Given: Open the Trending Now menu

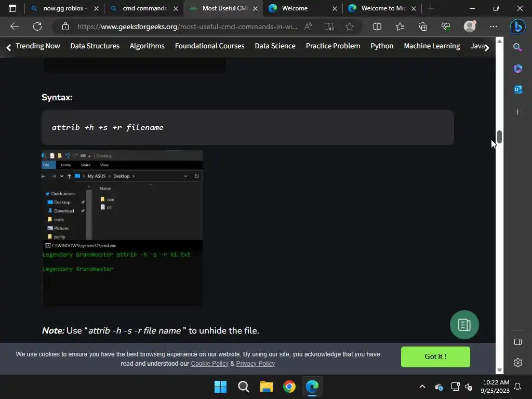Looking at the screenshot, I should [37, 46].
